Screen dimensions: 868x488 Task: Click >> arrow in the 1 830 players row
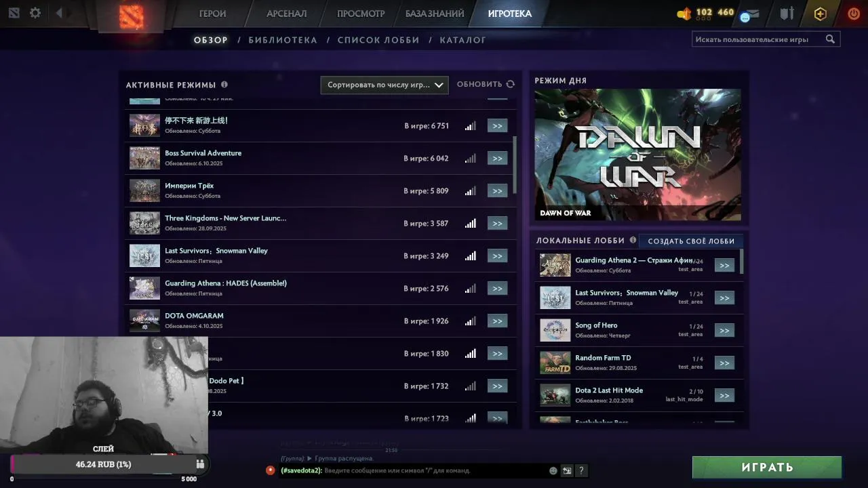click(497, 353)
